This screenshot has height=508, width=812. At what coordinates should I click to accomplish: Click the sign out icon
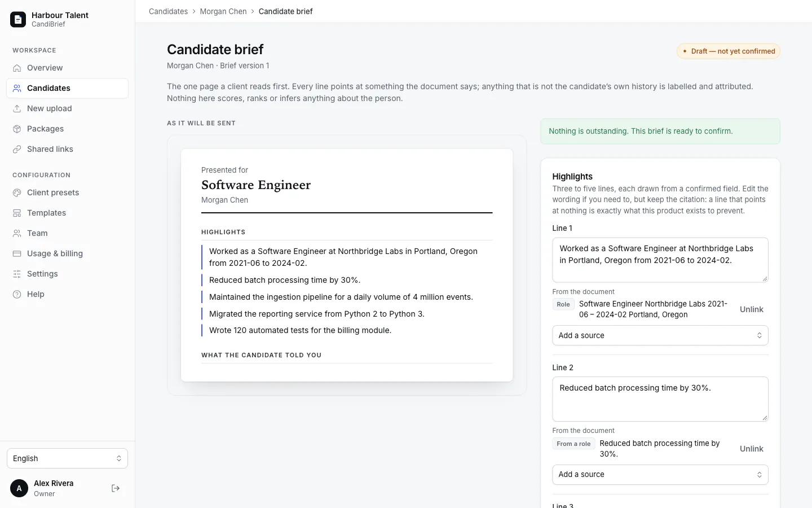pyautogui.click(x=116, y=488)
